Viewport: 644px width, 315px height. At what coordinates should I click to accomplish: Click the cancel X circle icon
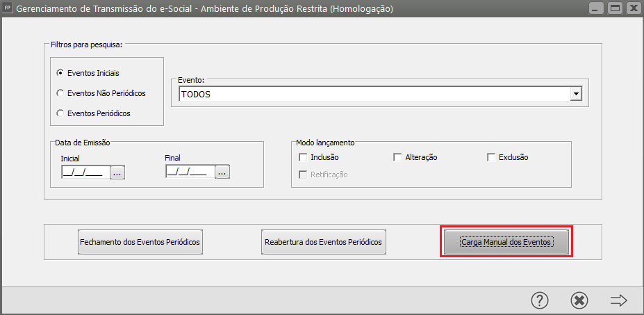point(579,300)
